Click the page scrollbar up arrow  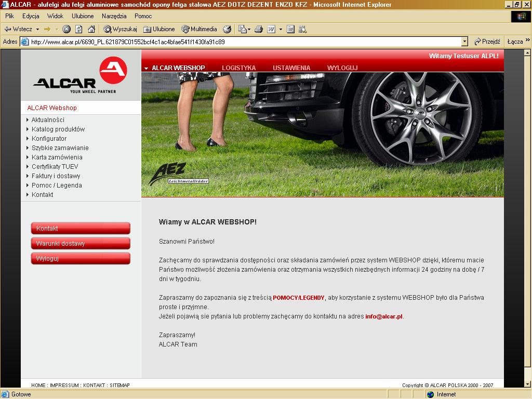point(527,52)
